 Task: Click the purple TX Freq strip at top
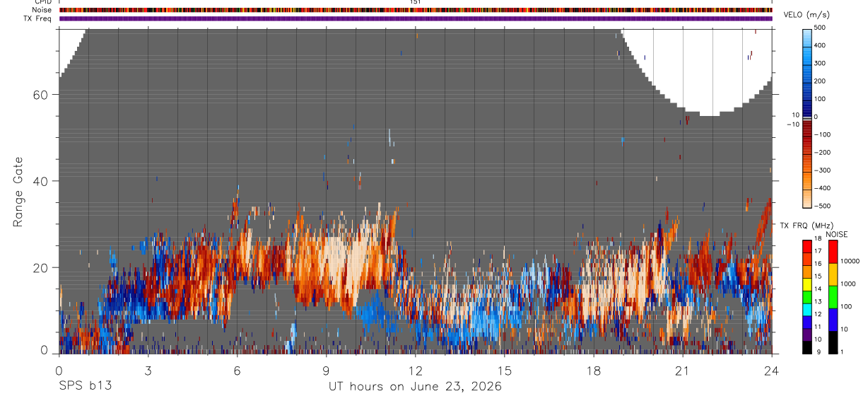[x=416, y=18]
